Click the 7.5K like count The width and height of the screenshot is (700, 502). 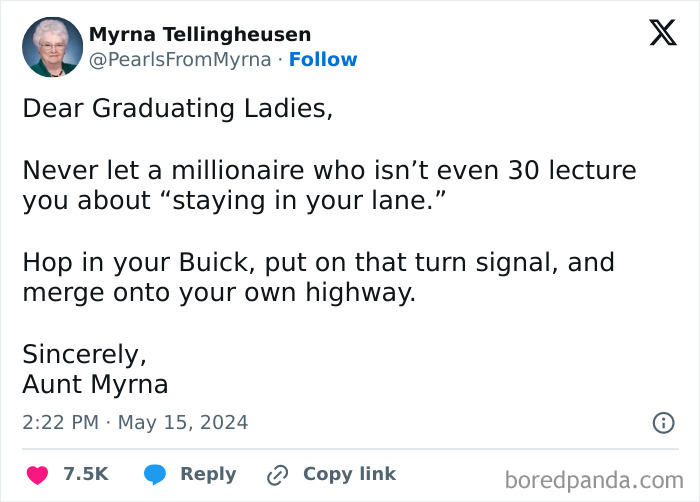[86, 474]
